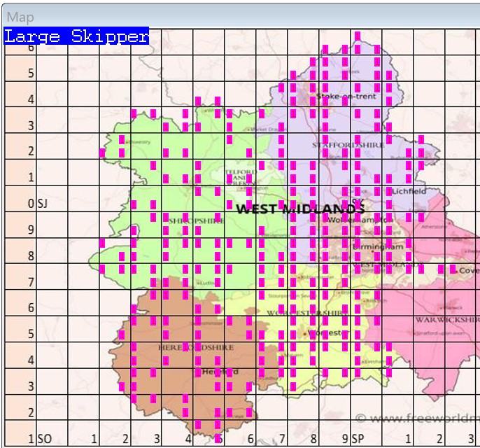Click the Hereford city label

pyautogui.click(x=220, y=372)
